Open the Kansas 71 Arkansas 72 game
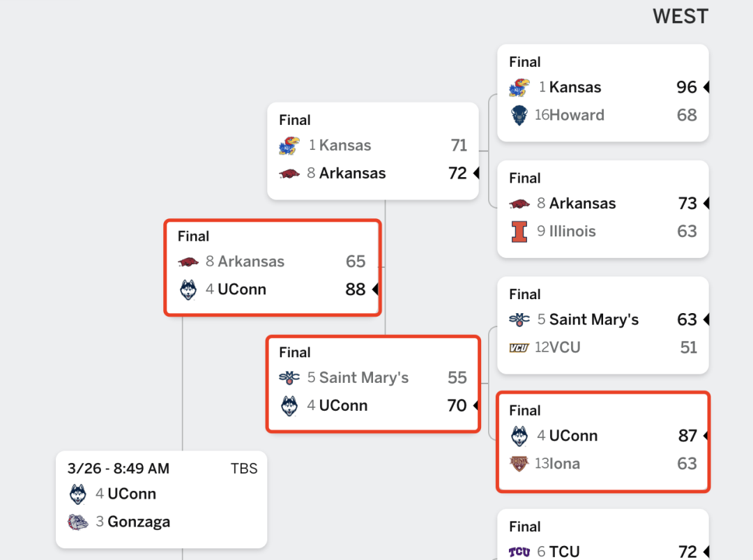Viewport: 753px width, 560px height. pos(373,151)
